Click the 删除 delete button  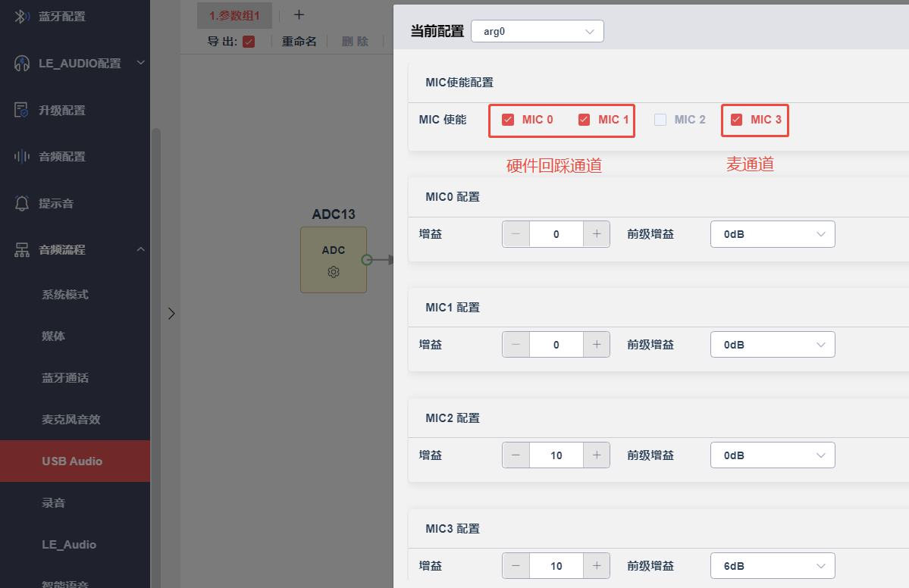(355, 42)
